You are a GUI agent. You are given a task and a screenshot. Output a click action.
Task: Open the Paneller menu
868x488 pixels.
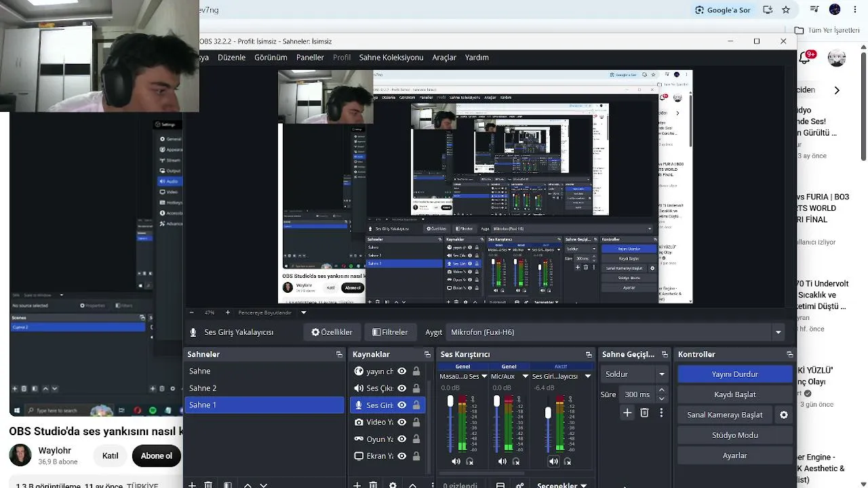point(310,58)
